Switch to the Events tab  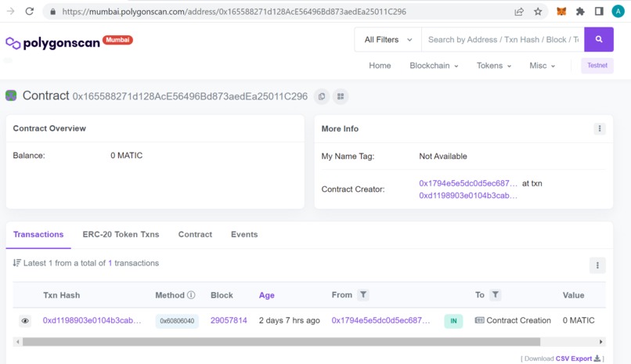244,235
